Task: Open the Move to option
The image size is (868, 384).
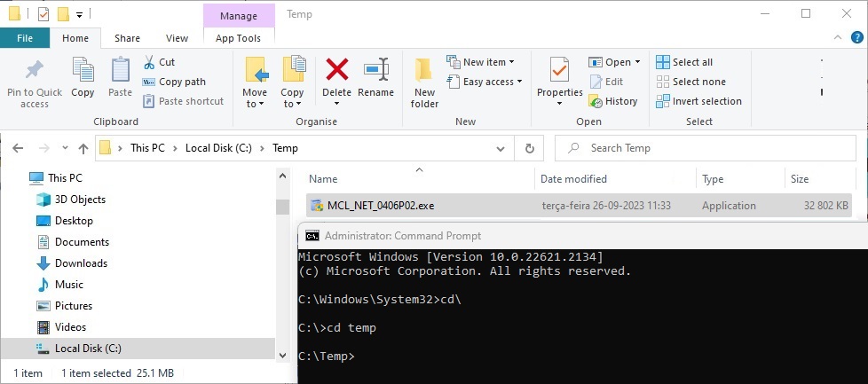Action: pos(256,82)
